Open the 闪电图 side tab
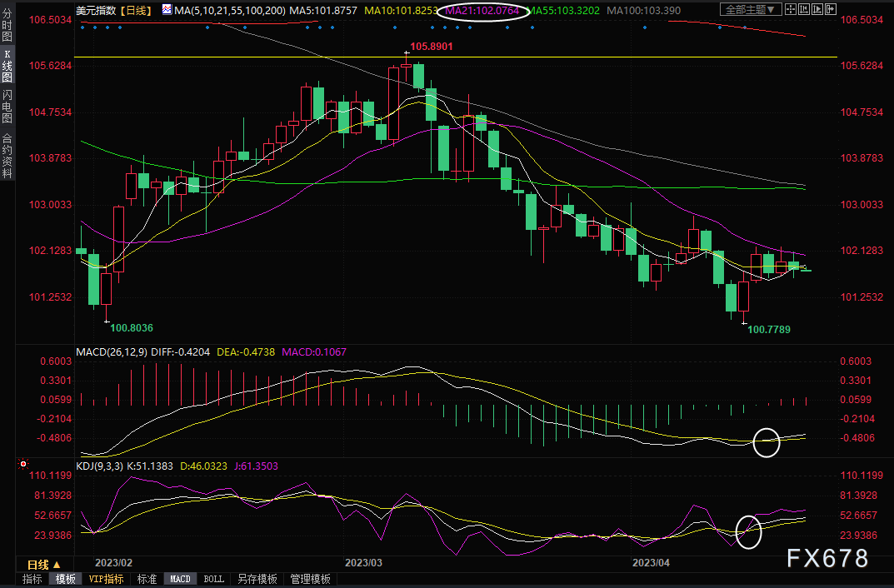Screen dimensions: 894x588 click(x=7, y=107)
